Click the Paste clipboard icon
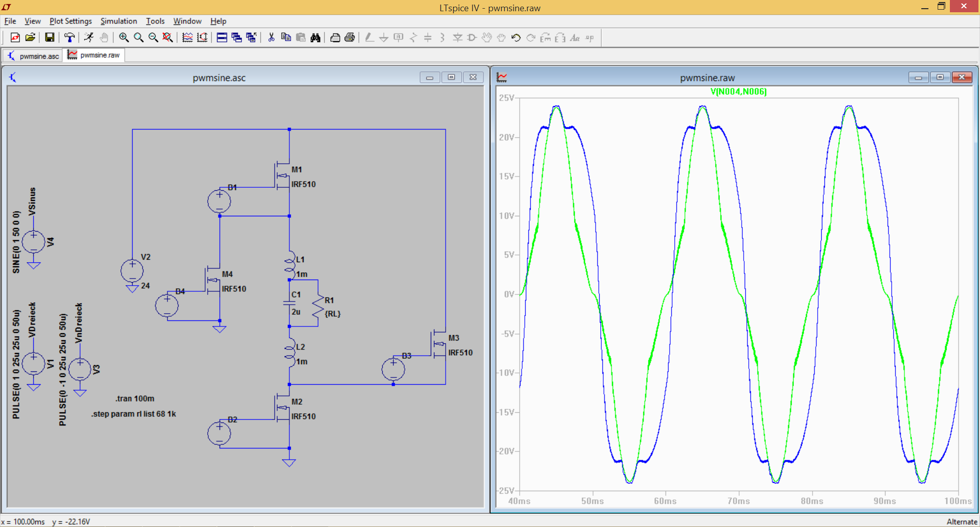Screen dimensions: 980x527 pyautogui.click(x=301, y=37)
